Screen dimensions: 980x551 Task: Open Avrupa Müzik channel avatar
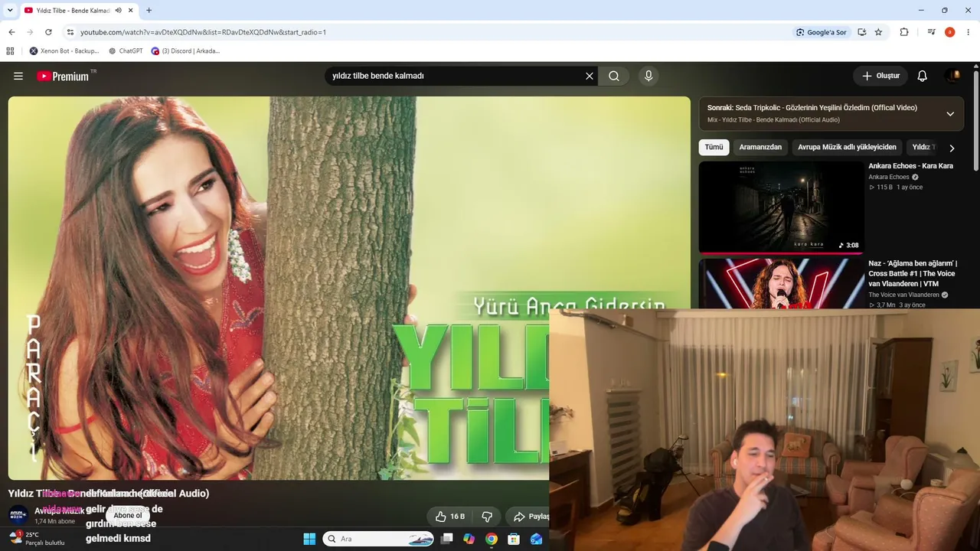pyautogui.click(x=18, y=515)
